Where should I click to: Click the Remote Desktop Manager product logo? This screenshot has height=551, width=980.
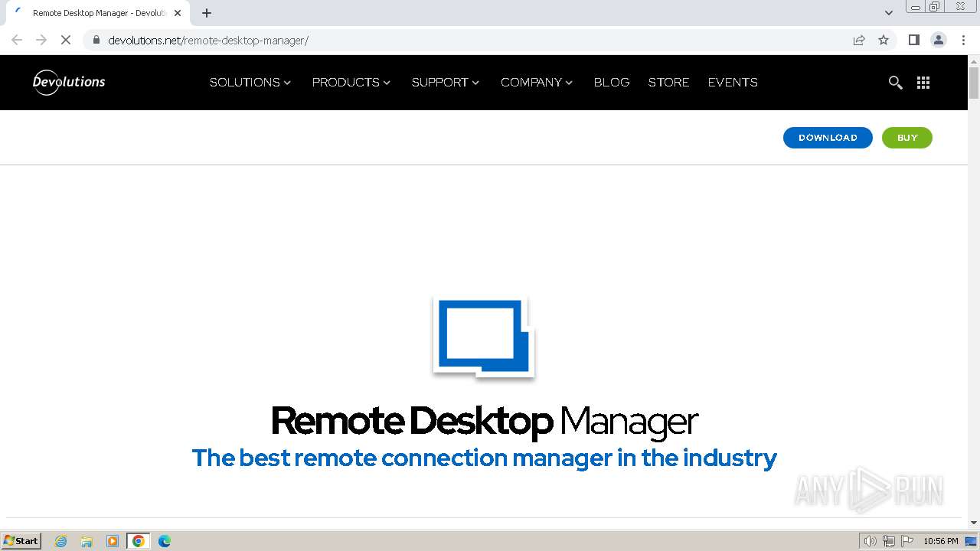click(x=483, y=337)
